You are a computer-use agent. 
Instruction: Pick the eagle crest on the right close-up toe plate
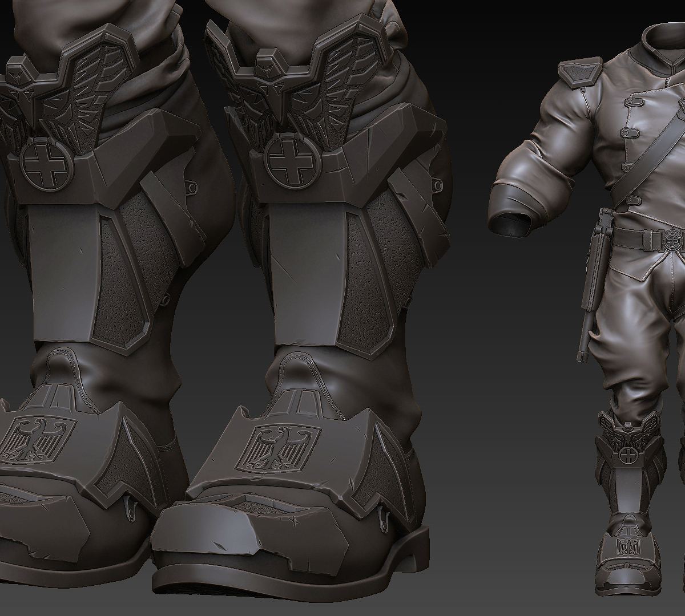(x=278, y=450)
